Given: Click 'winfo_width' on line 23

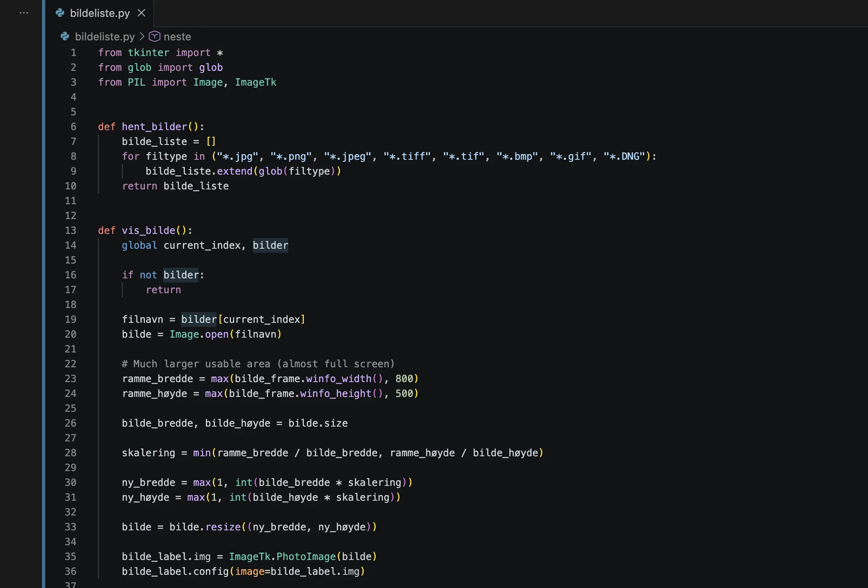Looking at the screenshot, I should (339, 379).
